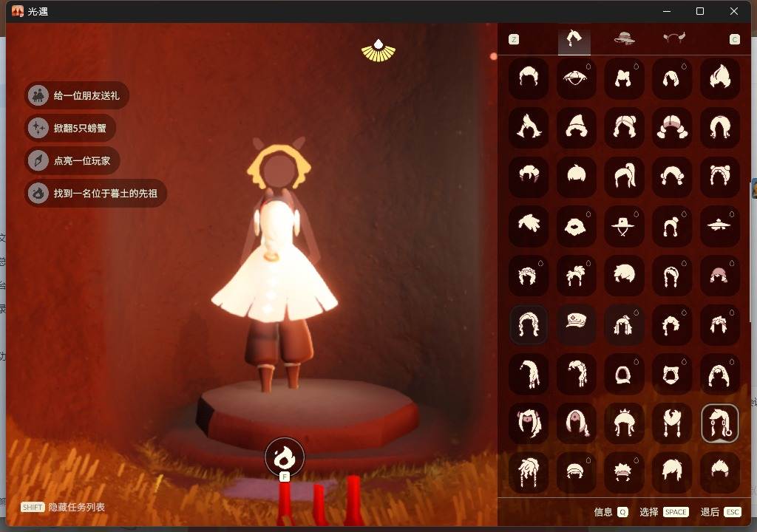Viewport: 757px width, 532px height.
Task: Choose the wide-brim hat with crossed strings
Action: point(624,226)
